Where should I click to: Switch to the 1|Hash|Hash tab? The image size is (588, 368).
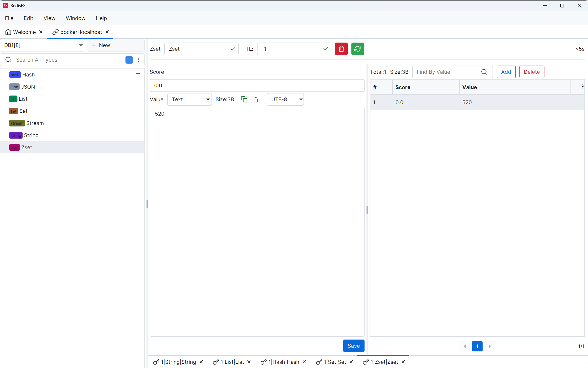[x=284, y=362]
